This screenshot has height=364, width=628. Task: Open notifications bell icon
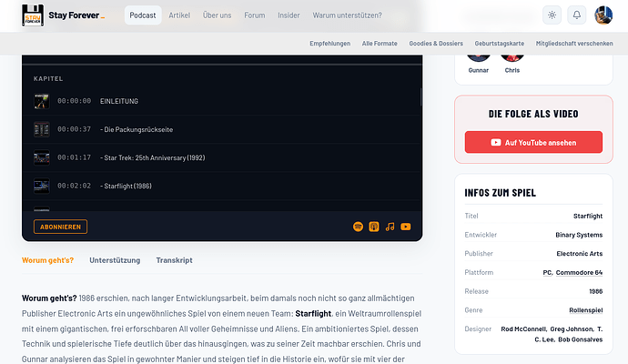point(577,15)
